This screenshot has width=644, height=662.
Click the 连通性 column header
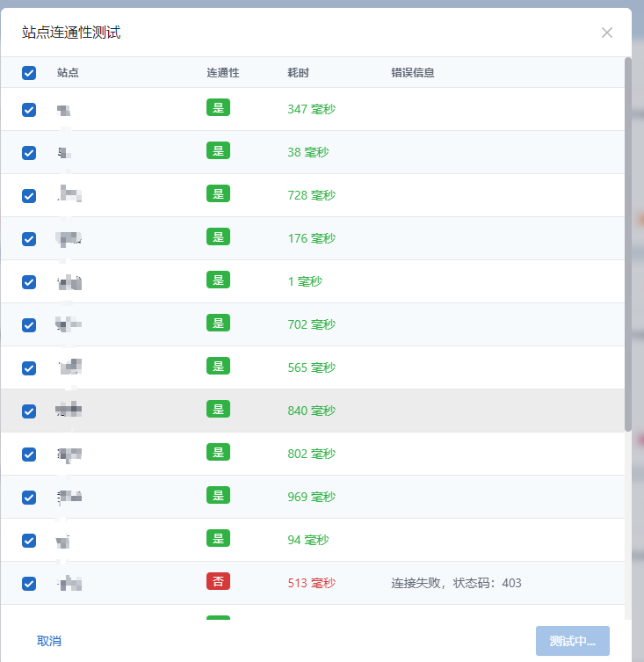pyautogui.click(x=223, y=73)
